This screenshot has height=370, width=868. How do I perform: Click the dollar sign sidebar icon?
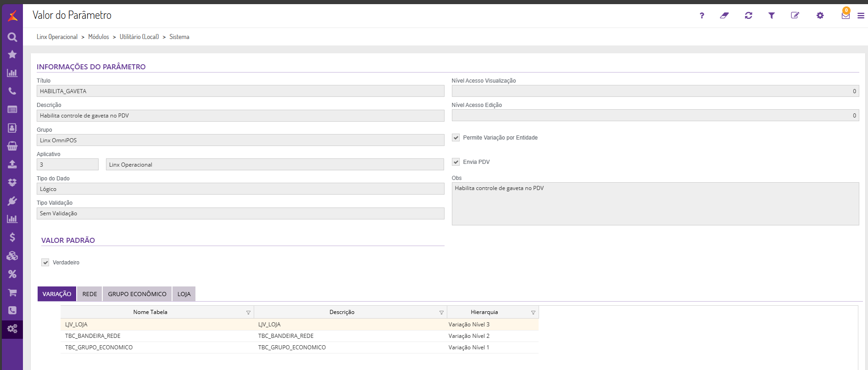click(12, 237)
